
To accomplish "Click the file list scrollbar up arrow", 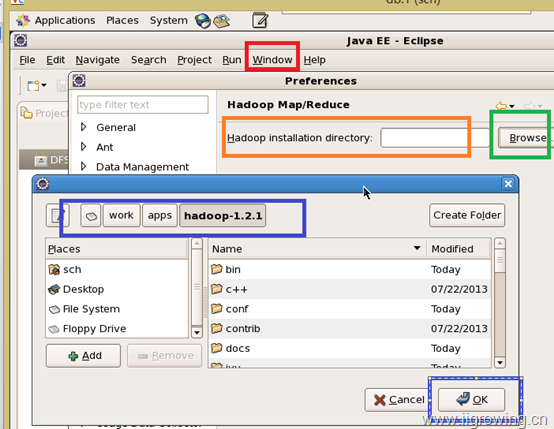I will pyautogui.click(x=500, y=243).
